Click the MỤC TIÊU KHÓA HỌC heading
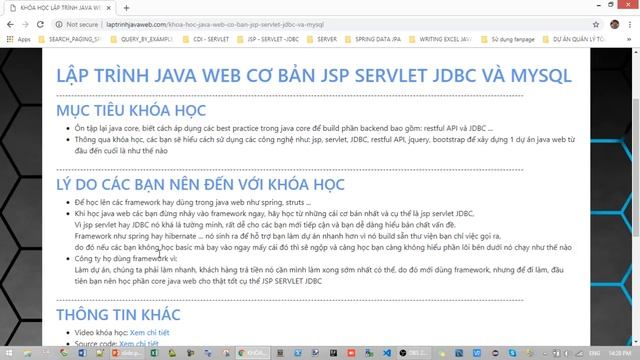 click(131, 111)
